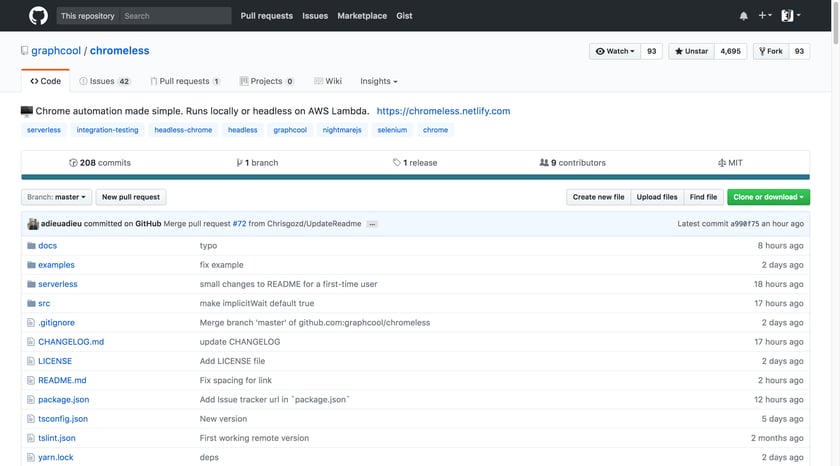The width and height of the screenshot is (840, 466).
Task: Click the GitHub Octocat logo
Action: point(38,16)
